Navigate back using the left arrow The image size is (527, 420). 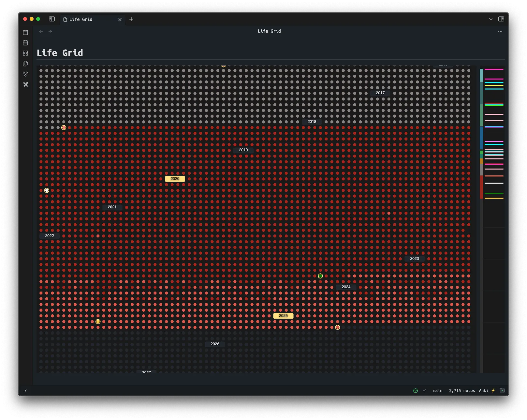click(41, 31)
